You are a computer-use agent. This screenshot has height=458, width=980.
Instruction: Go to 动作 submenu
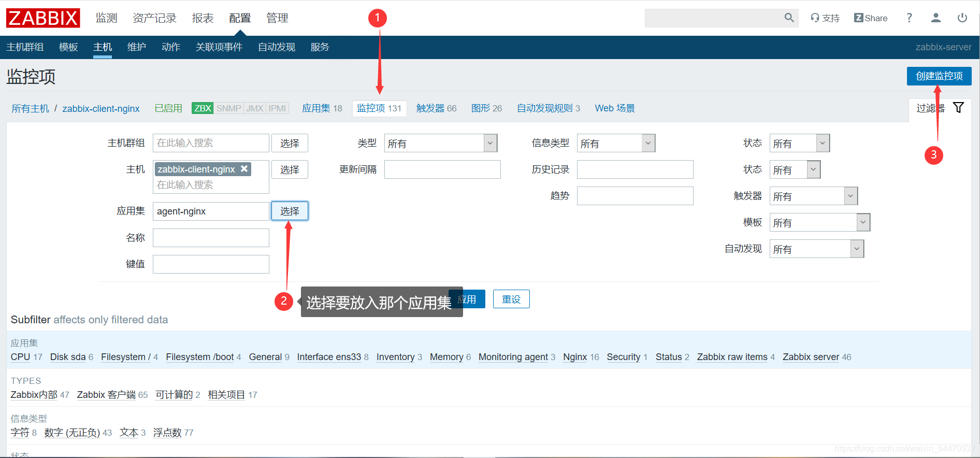coord(171,47)
